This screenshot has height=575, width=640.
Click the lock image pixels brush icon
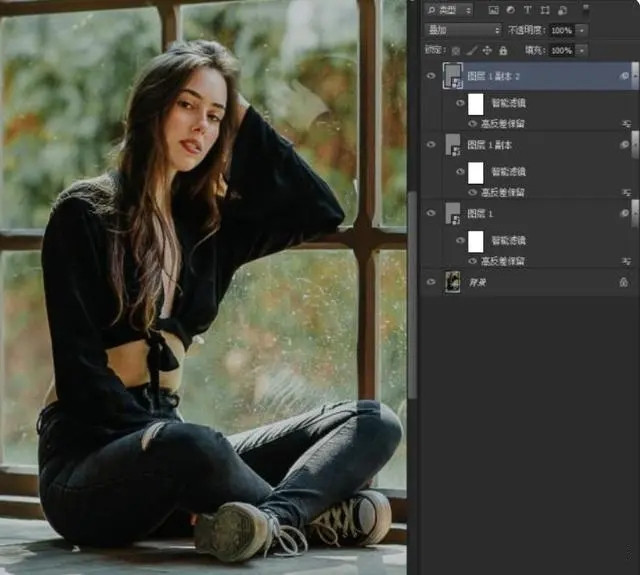471,50
